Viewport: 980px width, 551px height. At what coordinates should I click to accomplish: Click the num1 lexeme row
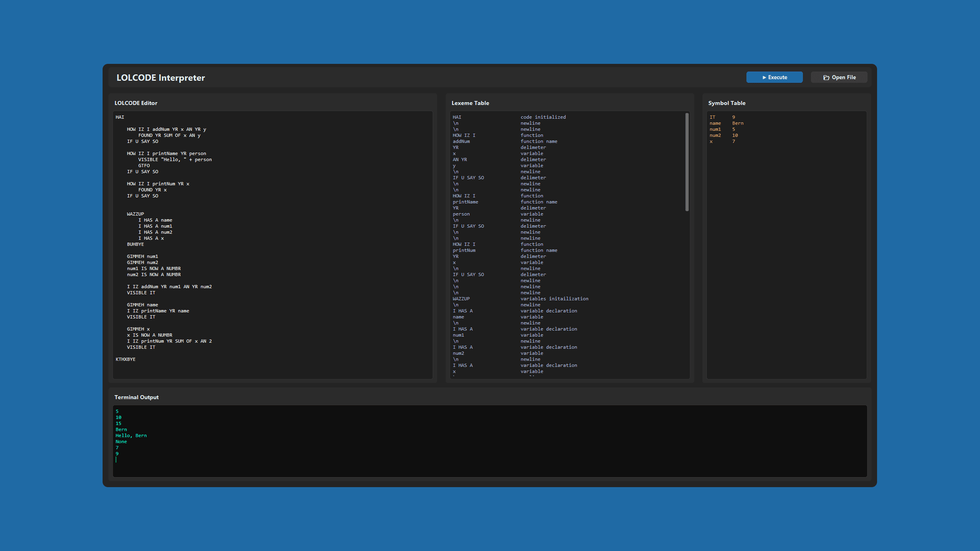point(498,335)
